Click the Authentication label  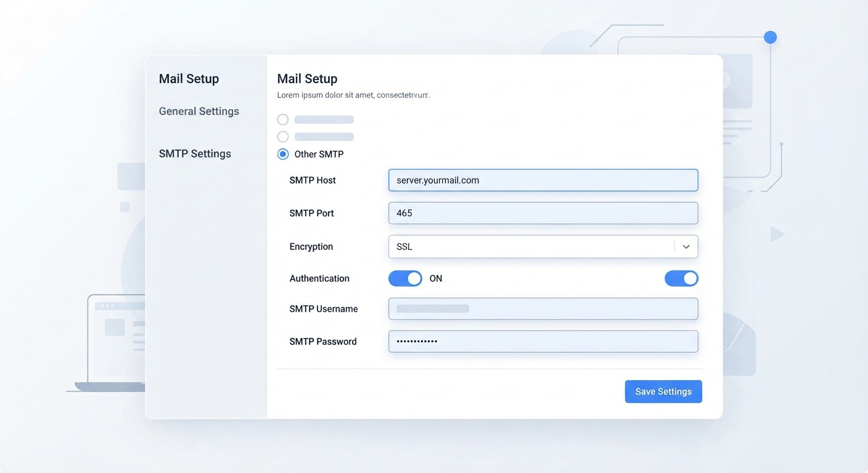pyautogui.click(x=319, y=278)
